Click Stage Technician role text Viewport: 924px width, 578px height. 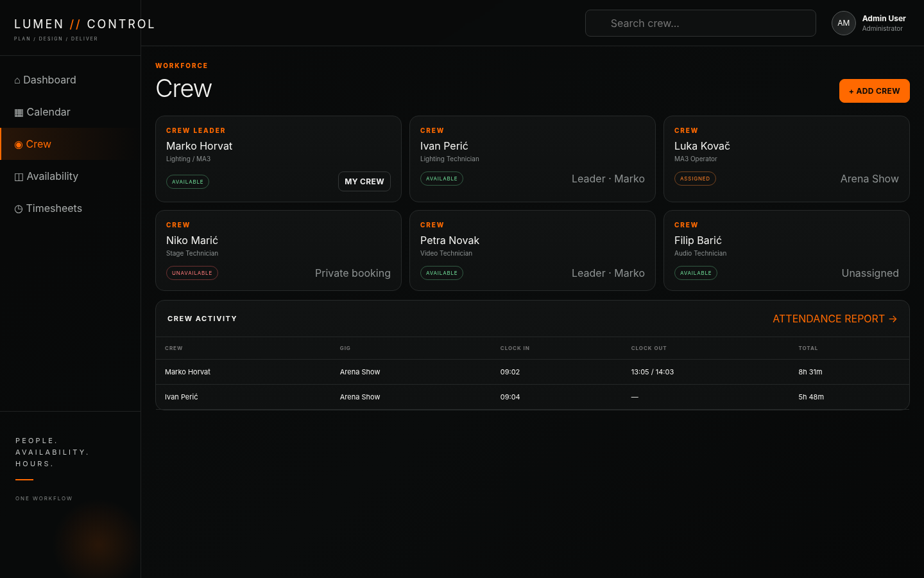pos(192,253)
